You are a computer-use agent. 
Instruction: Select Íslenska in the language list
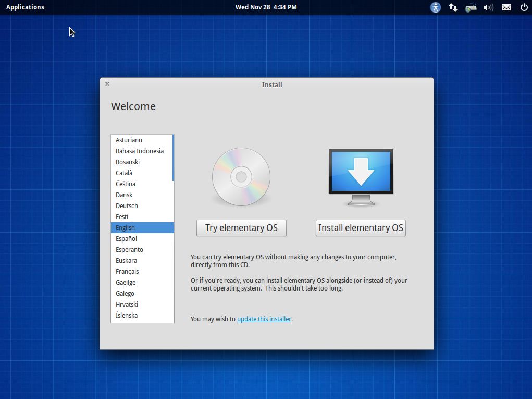tap(127, 315)
